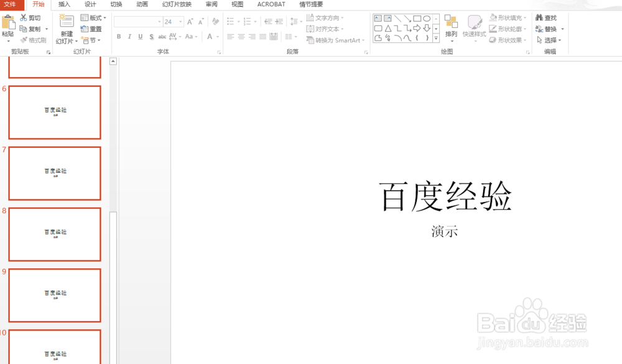Select the oval shape in gallery
Screen dimensions: 622x364
click(x=427, y=18)
